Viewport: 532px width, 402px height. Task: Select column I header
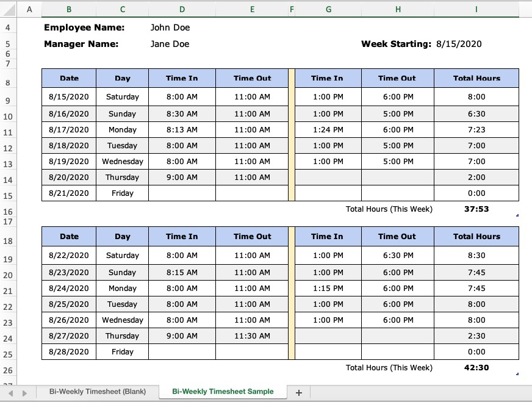pyautogui.click(x=476, y=10)
